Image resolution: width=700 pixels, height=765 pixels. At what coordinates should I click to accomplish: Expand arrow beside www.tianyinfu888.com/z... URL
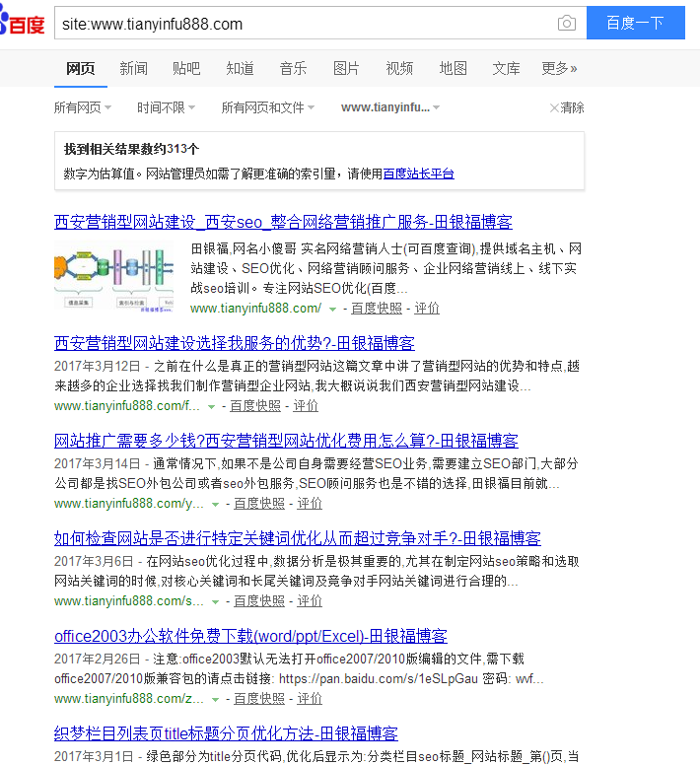coord(215,700)
